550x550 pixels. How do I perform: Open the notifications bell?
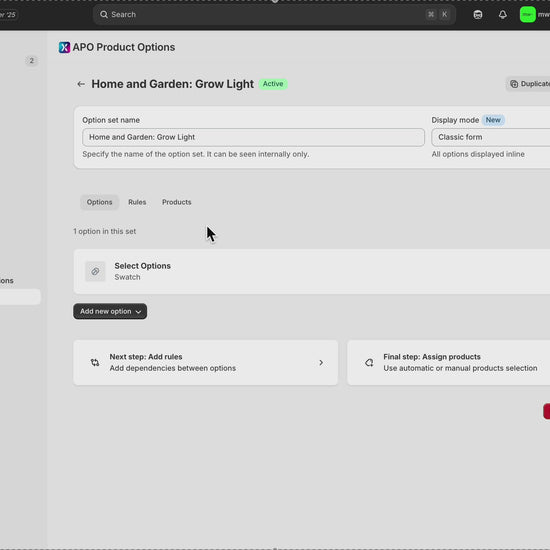pos(503,15)
